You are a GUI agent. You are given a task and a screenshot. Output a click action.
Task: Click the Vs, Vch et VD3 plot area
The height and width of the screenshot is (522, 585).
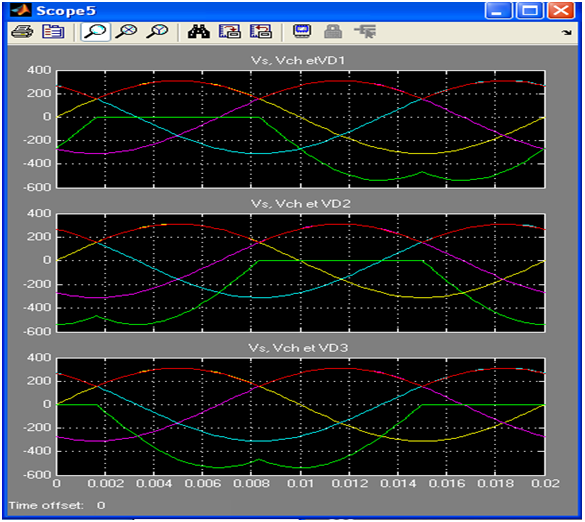pyautogui.click(x=301, y=416)
